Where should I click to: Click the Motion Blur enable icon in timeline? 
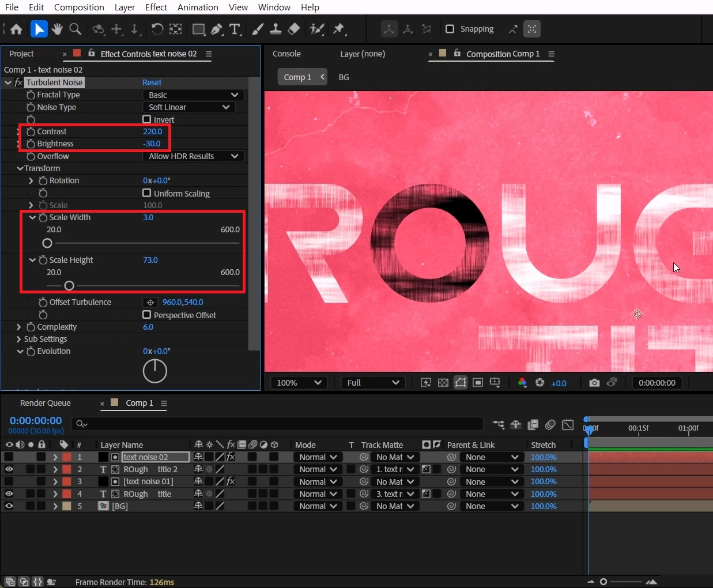(550, 425)
